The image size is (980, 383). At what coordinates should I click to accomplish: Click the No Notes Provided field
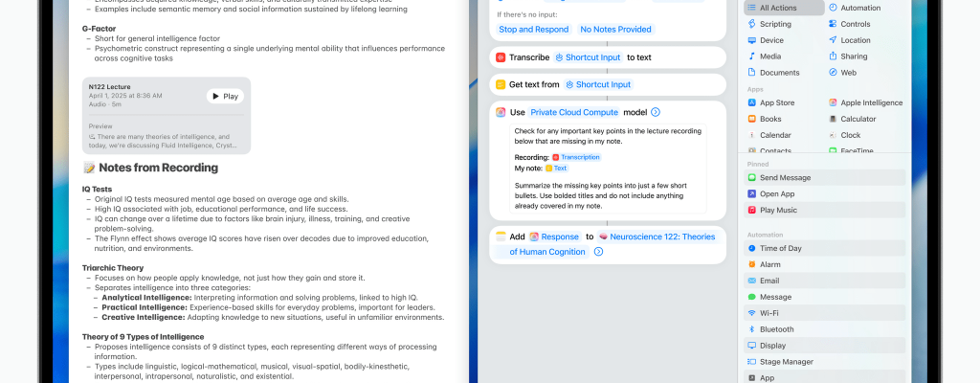[615, 30]
